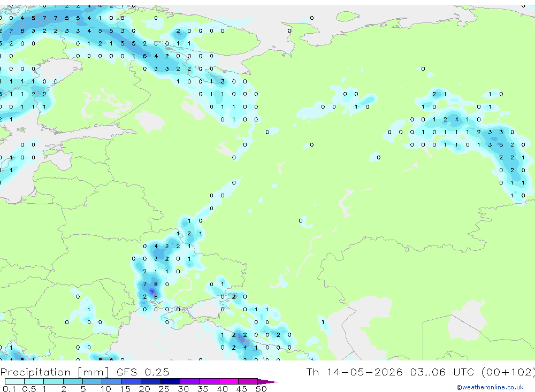The height and width of the screenshot is (392, 535).
Task: Click the pointed arrow tip past 50 on the legend
Action: pyautogui.click(x=267, y=381)
